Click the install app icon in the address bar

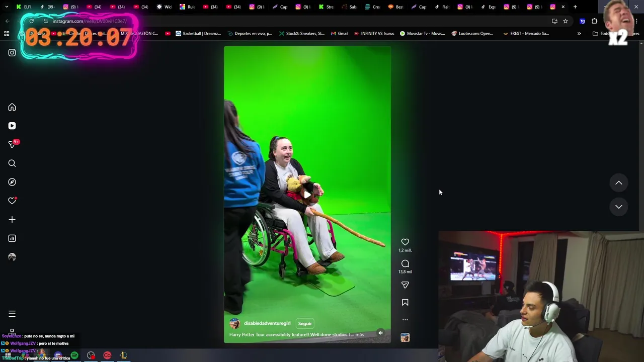tap(554, 21)
